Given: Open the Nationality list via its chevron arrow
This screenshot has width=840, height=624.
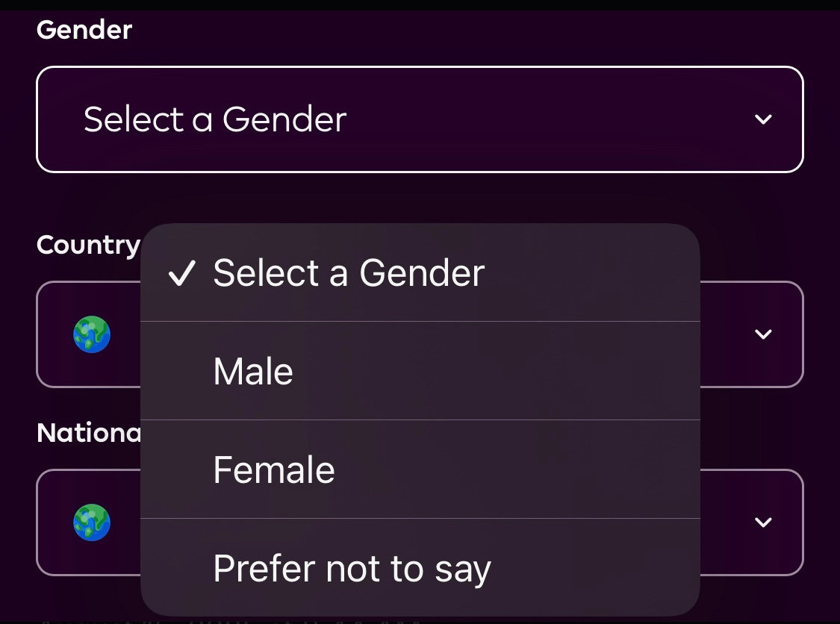Looking at the screenshot, I should 763,522.
